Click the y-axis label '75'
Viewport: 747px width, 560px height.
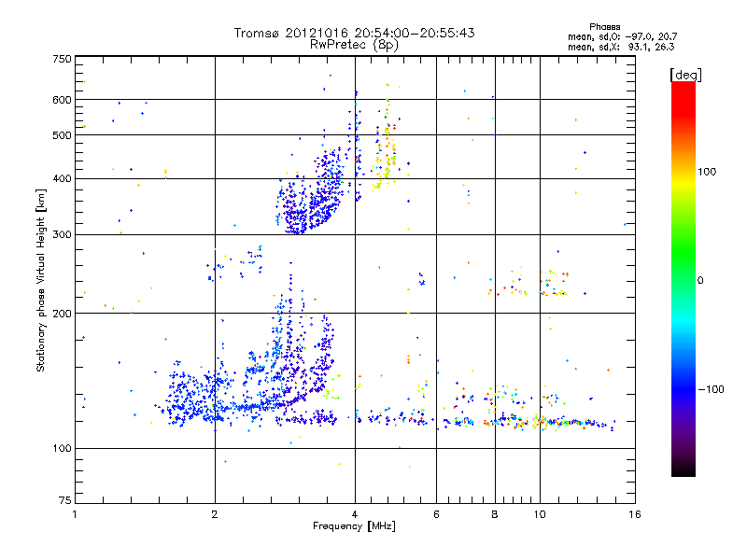coord(65,500)
